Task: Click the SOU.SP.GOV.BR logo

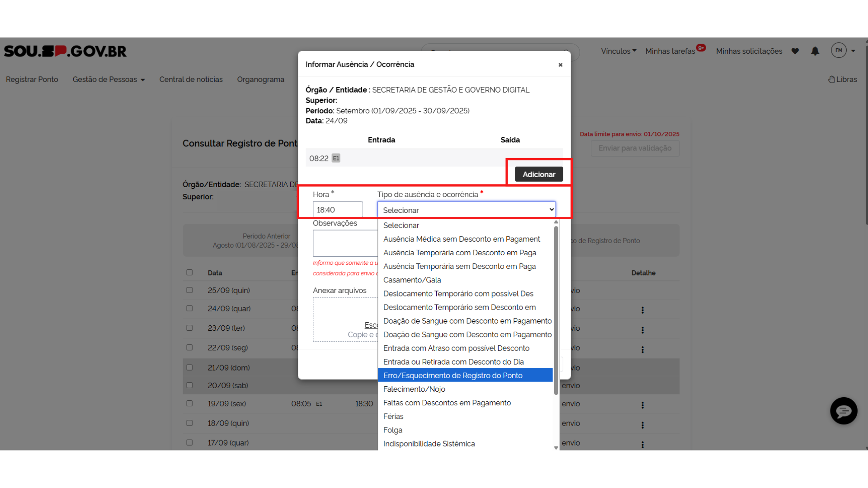Action: 65,51
